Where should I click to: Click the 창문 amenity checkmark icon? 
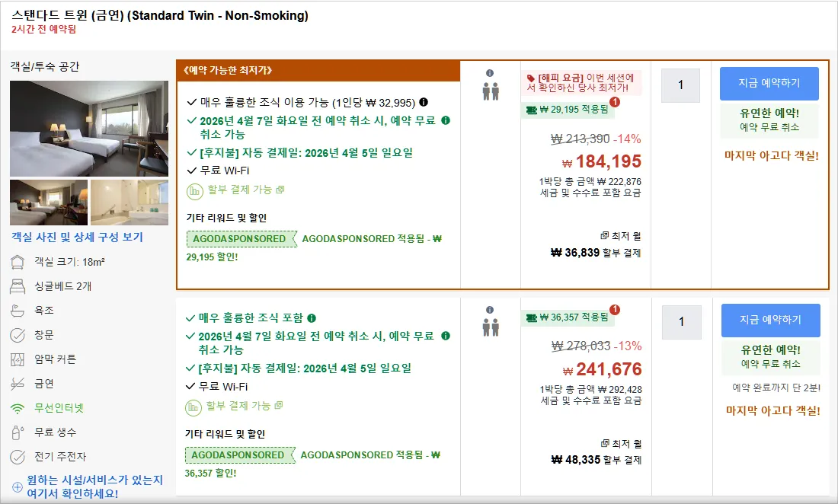[18, 335]
